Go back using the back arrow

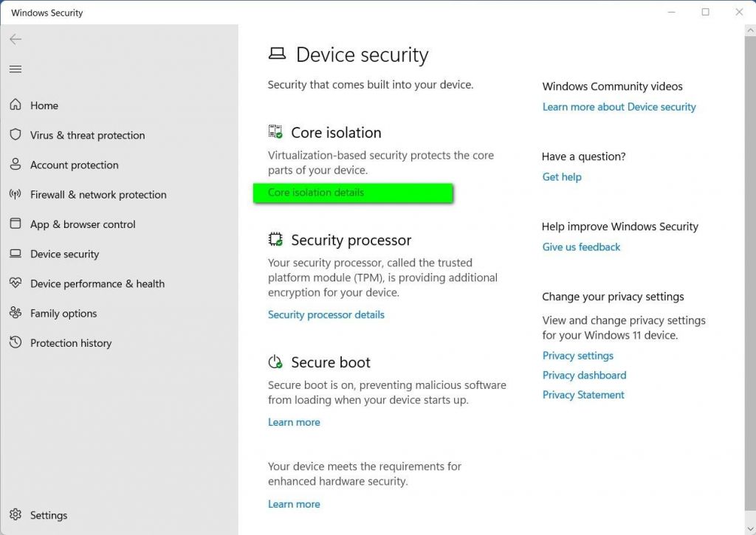click(x=16, y=39)
